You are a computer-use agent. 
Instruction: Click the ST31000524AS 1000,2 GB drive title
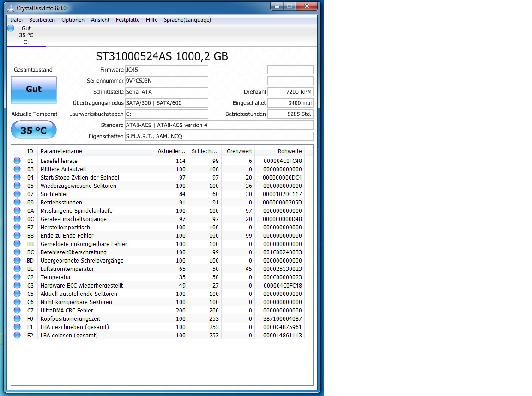pyautogui.click(x=162, y=56)
